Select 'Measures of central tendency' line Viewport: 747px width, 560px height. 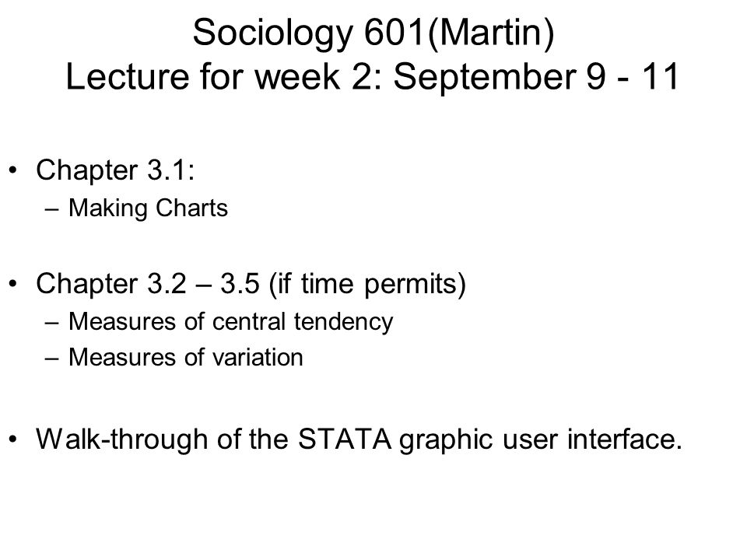231,321
